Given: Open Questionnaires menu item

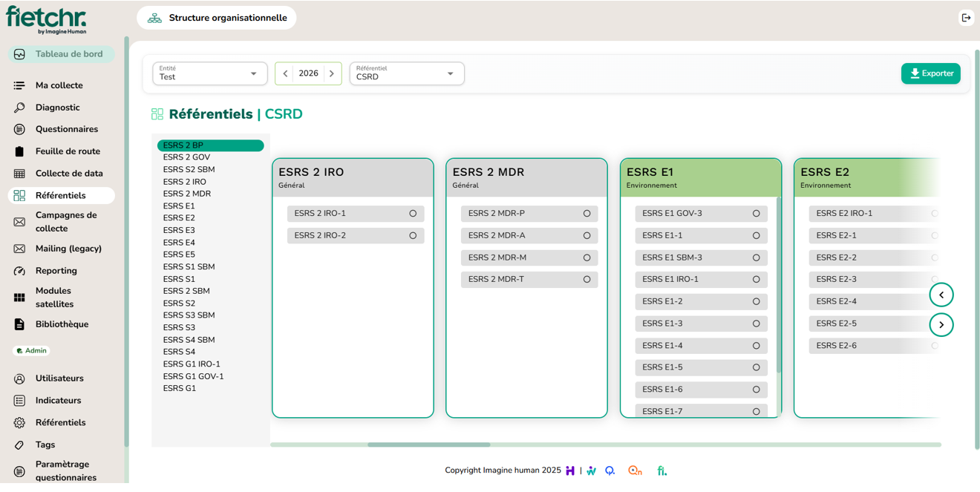Looking at the screenshot, I should tap(67, 129).
